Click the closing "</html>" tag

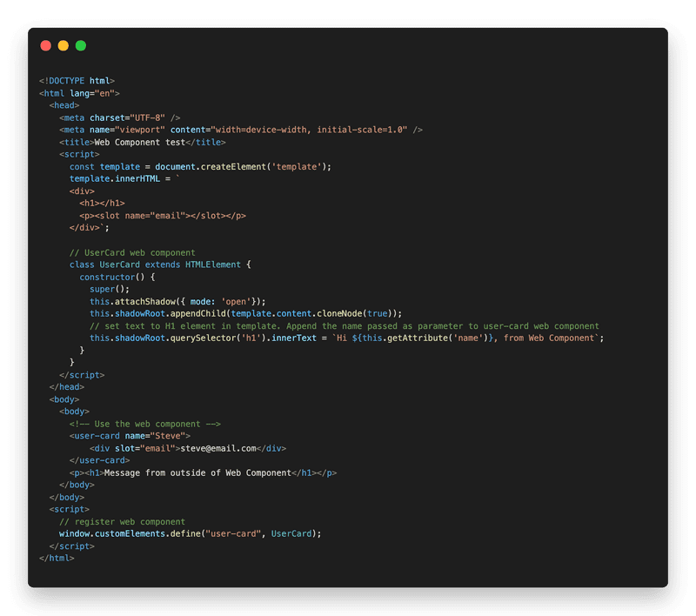pyautogui.click(x=57, y=558)
